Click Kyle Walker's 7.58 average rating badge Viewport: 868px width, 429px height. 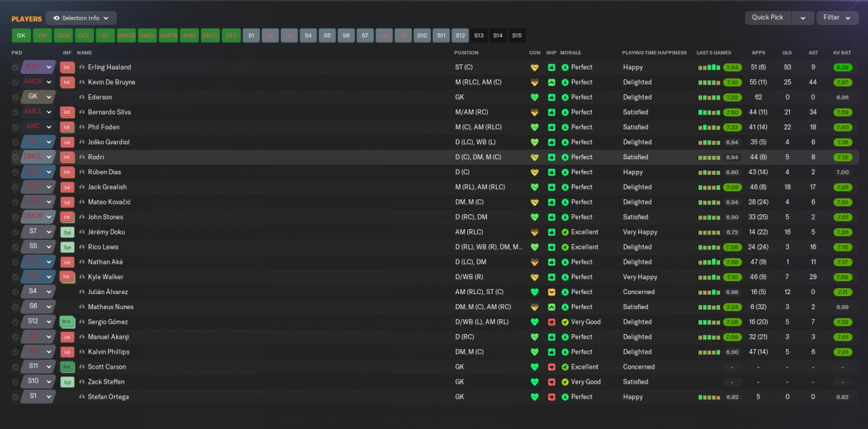pyautogui.click(x=843, y=277)
